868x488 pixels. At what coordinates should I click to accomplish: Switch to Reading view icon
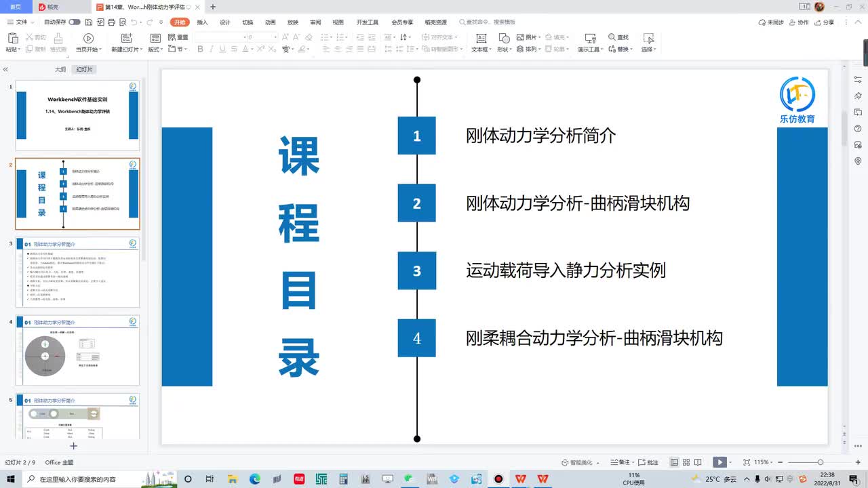[x=698, y=462]
